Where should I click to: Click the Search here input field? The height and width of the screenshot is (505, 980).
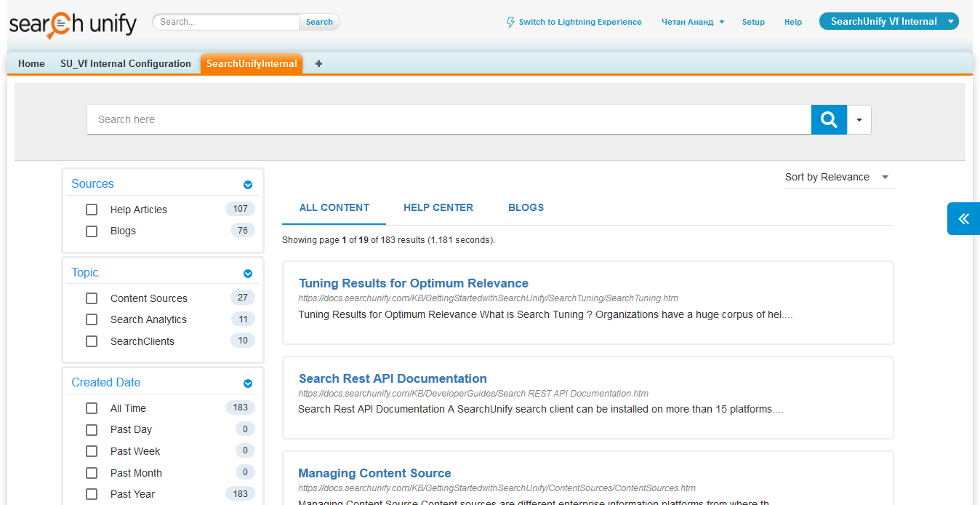448,119
